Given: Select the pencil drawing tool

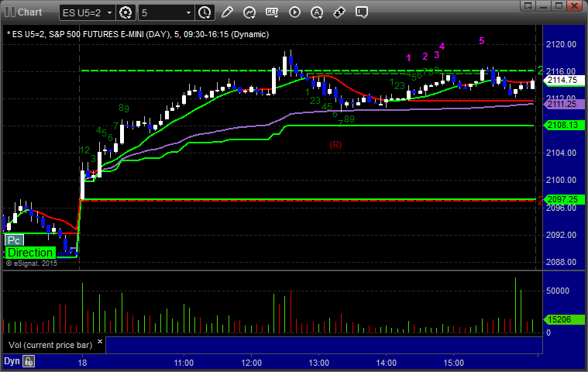Looking at the screenshot, I should point(227,12).
